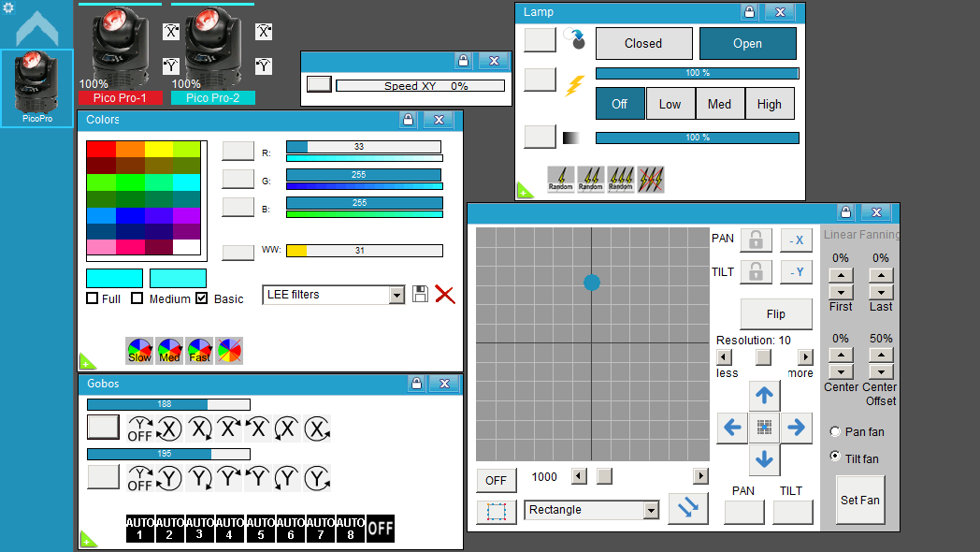Click the Set Fan button

(x=860, y=501)
